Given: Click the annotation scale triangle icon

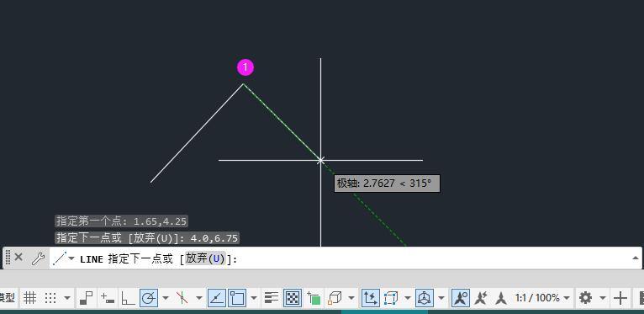Looking at the screenshot, I should click(x=501, y=297).
